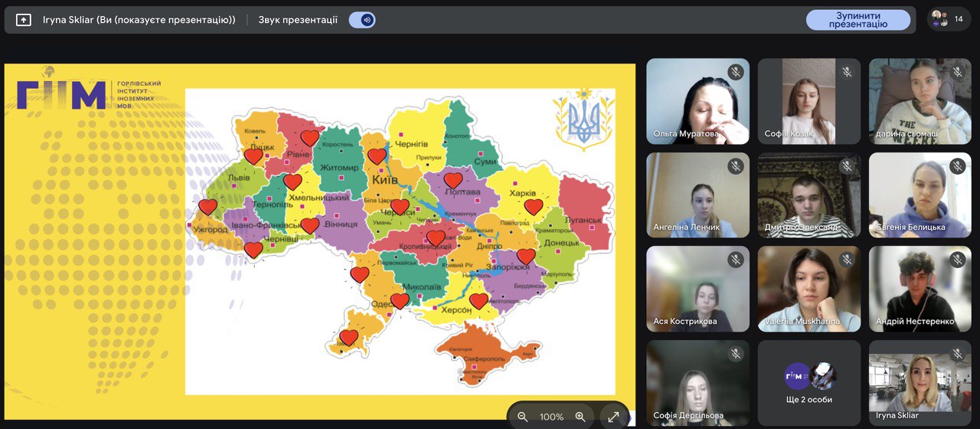Screen dimensions: 980x429
Task: Zoom out the presentation with minus magnifier
Action: tap(523, 417)
